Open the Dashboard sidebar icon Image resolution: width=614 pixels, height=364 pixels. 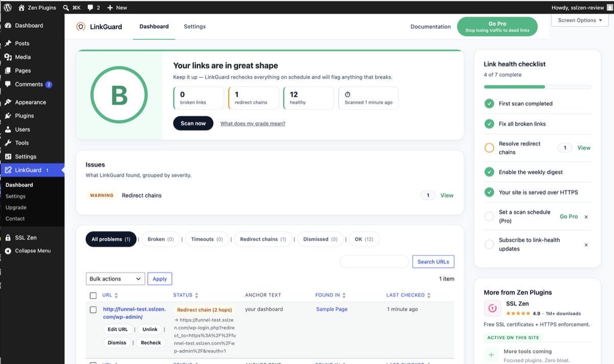pos(8,26)
